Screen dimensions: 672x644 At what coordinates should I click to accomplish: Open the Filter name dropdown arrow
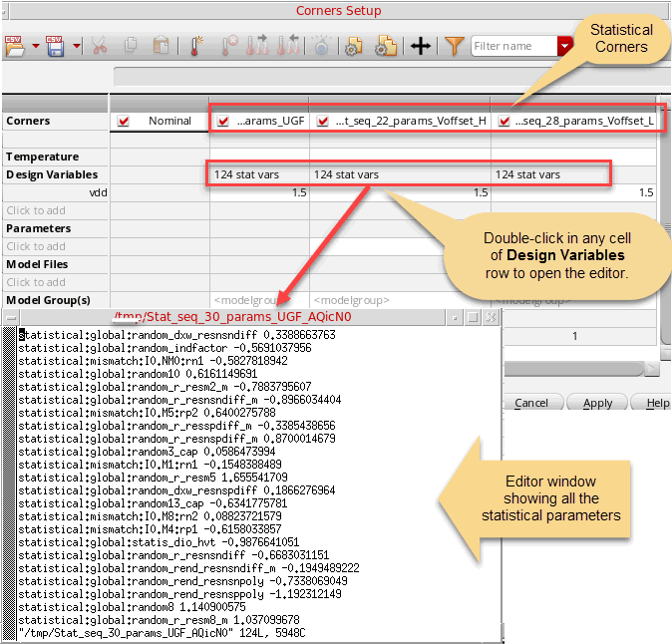(x=565, y=46)
